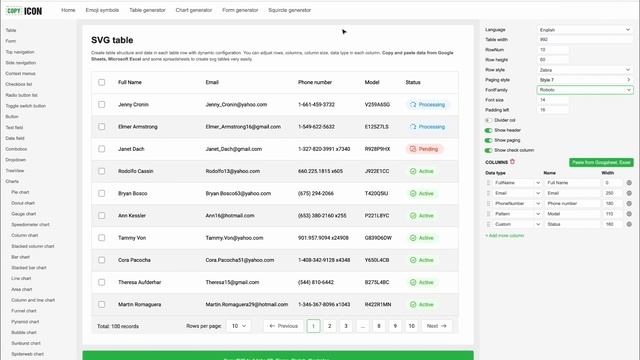The height and width of the screenshot is (360, 640).
Task: Grab the Pattern column drag handle
Action: click(x=489, y=214)
